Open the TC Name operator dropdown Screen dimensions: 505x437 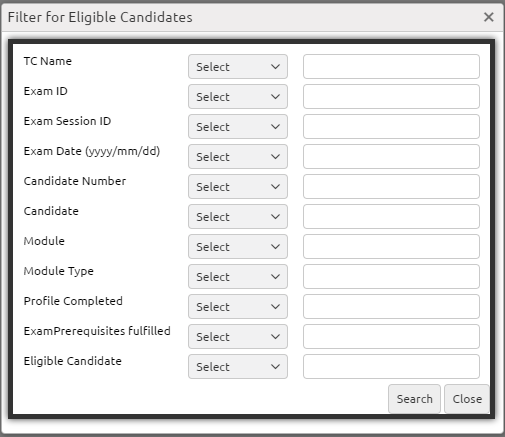(238, 67)
